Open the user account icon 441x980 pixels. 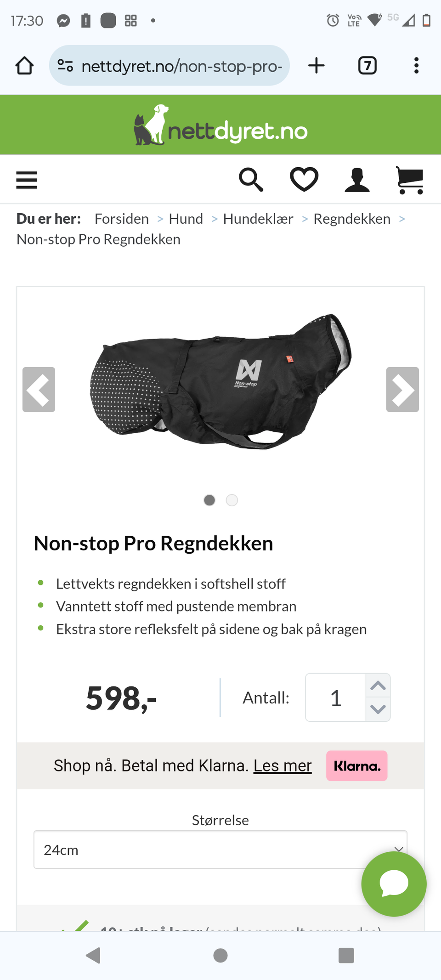[x=357, y=180]
